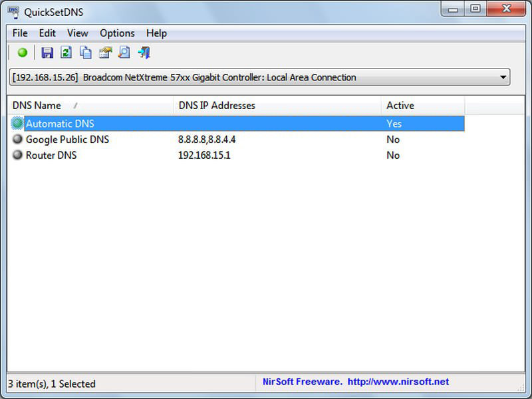
Task: Click the Find magnifier toolbar icon
Action: (124, 53)
